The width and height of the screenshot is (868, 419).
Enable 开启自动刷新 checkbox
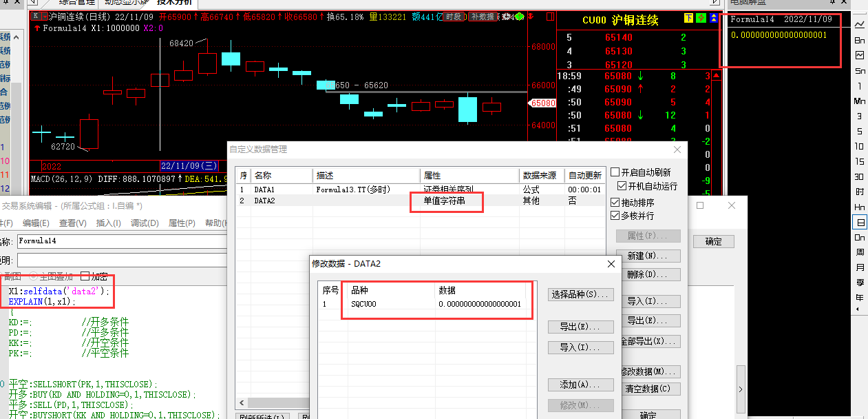point(615,172)
